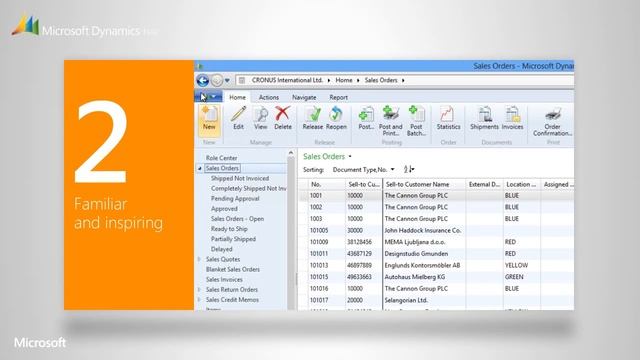
Task: Select order row 101005
Action: point(436,230)
